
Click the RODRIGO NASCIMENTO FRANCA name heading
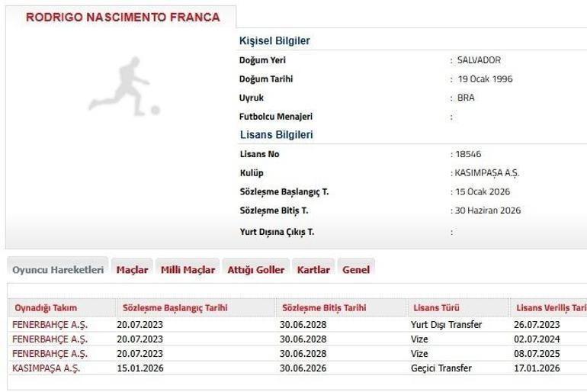pyautogui.click(x=123, y=17)
